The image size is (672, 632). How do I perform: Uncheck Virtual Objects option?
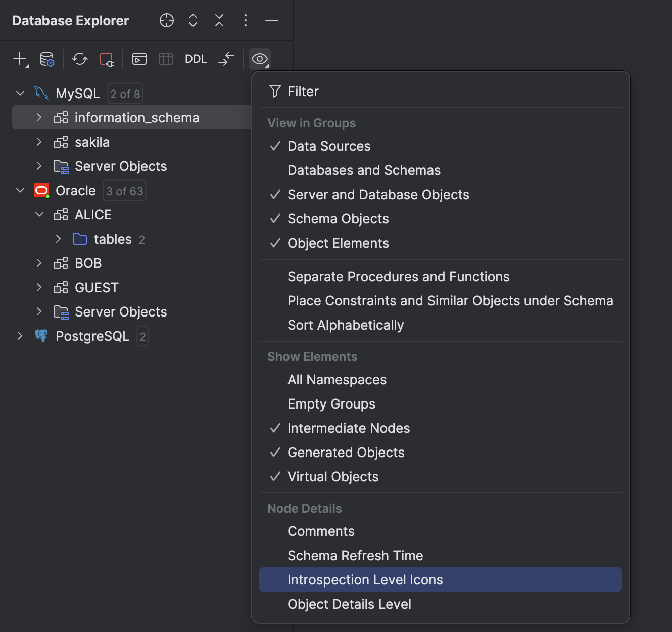pyautogui.click(x=332, y=477)
